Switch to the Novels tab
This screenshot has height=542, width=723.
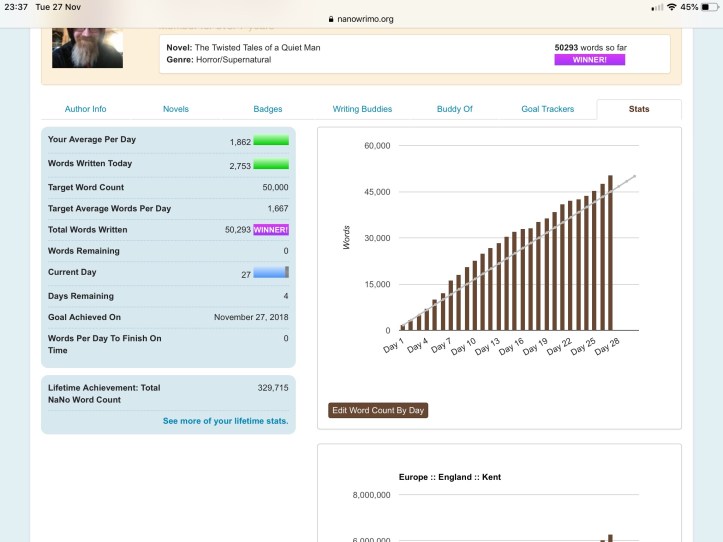click(x=175, y=109)
